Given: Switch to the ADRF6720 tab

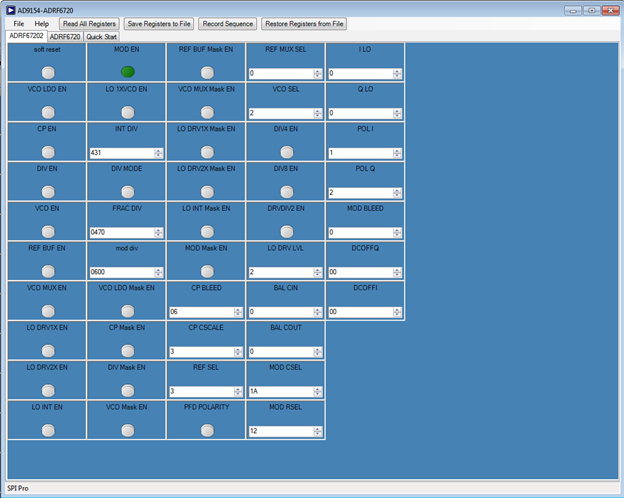Looking at the screenshot, I should 65,37.
